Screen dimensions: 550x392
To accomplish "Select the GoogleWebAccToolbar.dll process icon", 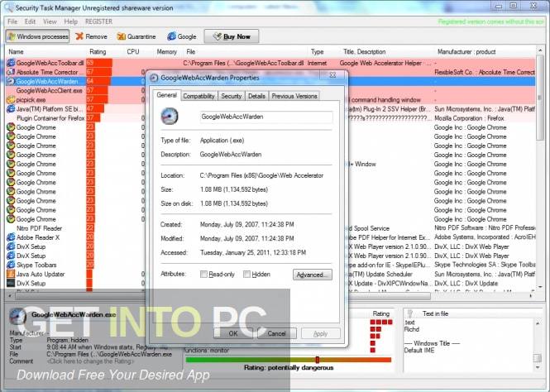I will pyautogui.click(x=11, y=63).
